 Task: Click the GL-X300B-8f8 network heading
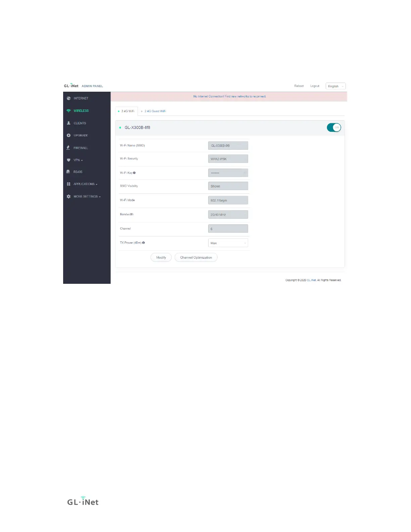click(137, 128)
